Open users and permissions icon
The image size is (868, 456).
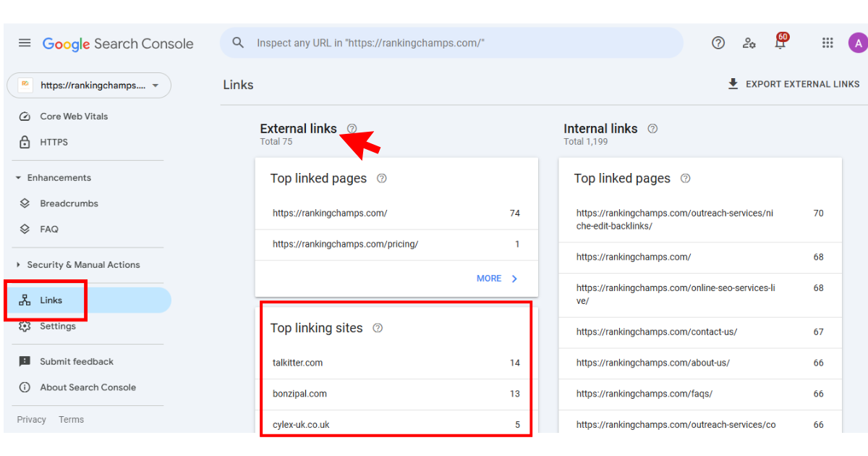749,43
